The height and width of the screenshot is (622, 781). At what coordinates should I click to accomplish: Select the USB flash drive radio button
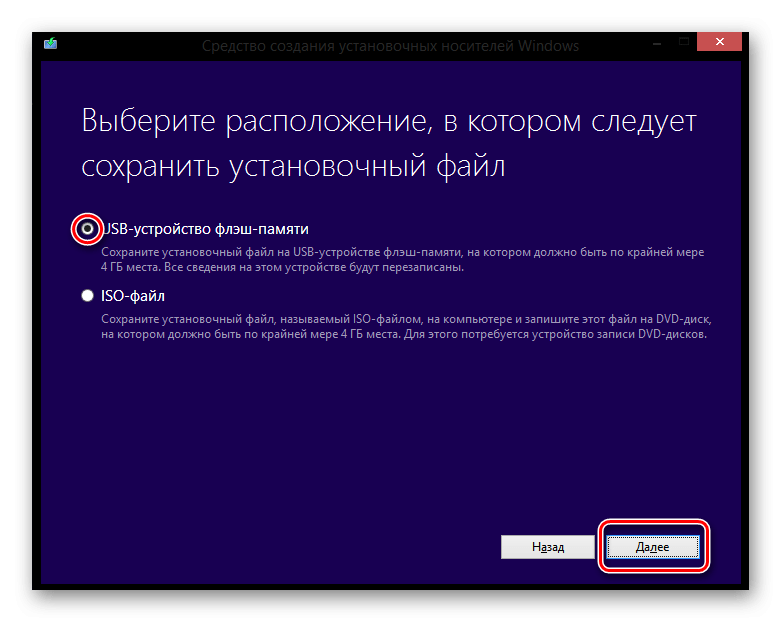[x=88, y=229]
